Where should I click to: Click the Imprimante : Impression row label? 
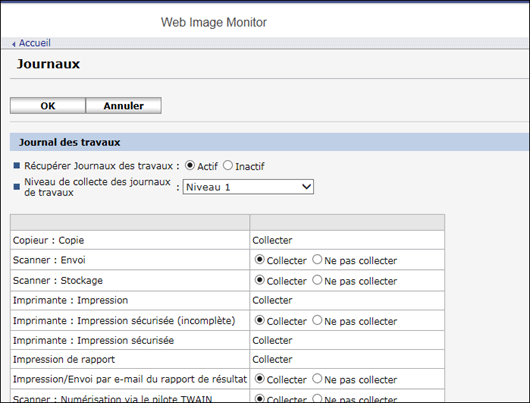click(70, 300)
